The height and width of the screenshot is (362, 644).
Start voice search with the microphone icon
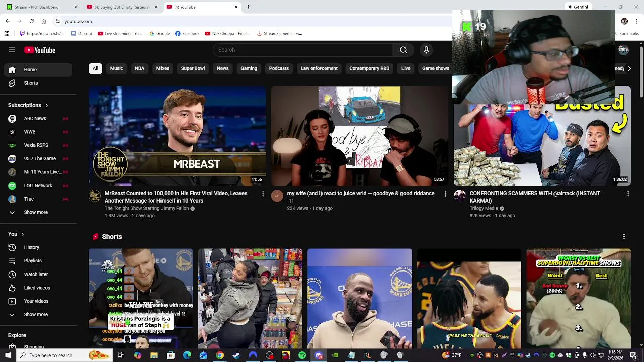click(x=426, y=50)
